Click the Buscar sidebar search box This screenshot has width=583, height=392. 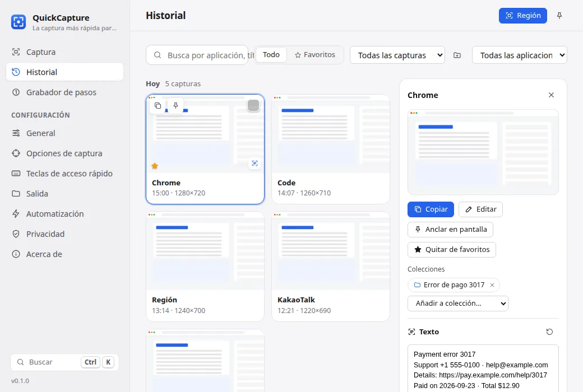[64, 362]
